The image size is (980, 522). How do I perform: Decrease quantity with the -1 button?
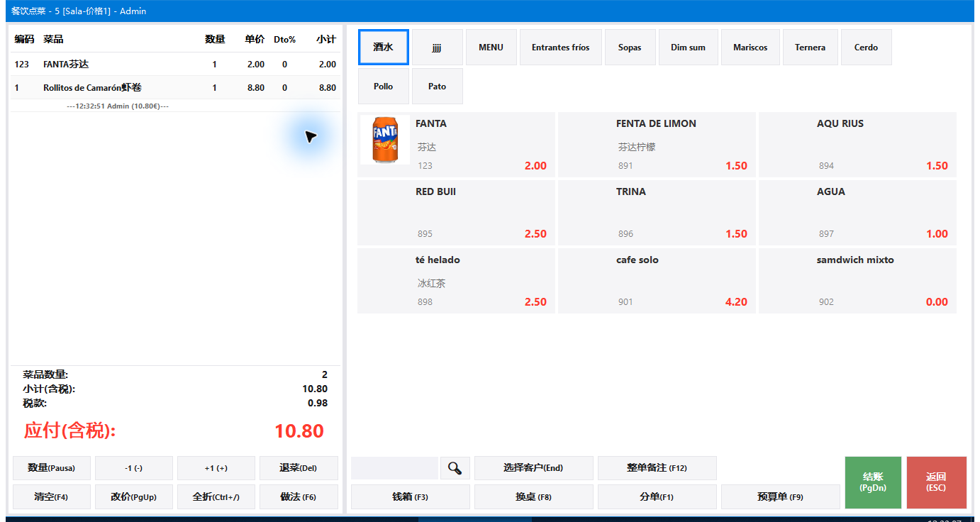coord(134,468)
